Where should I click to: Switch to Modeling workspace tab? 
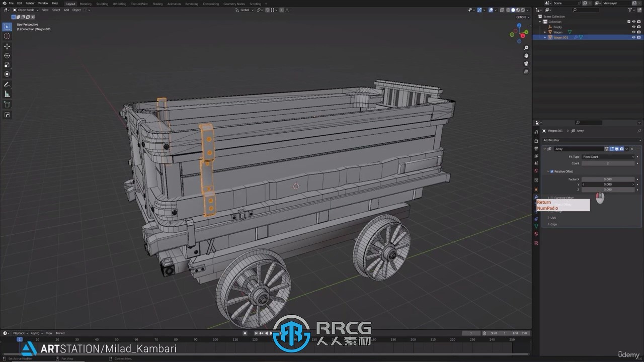coord(86,4)
